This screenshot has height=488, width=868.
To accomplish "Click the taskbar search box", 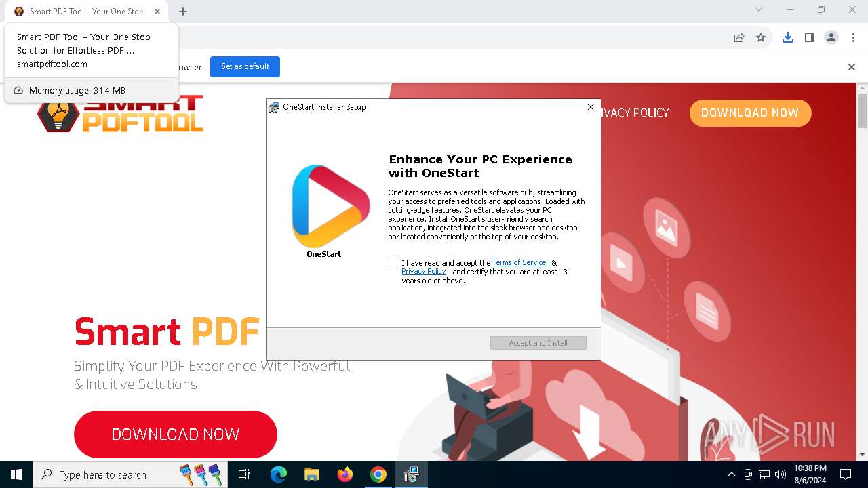I will point(130,474).
